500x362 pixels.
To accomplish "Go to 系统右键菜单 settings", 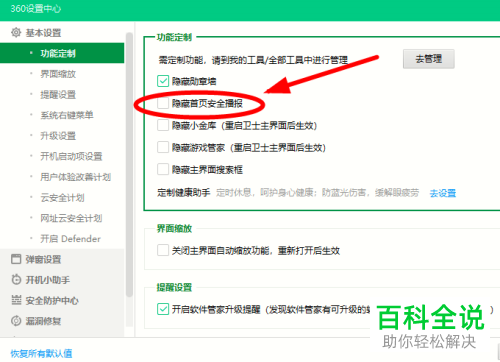I will (x=67, y=115).
